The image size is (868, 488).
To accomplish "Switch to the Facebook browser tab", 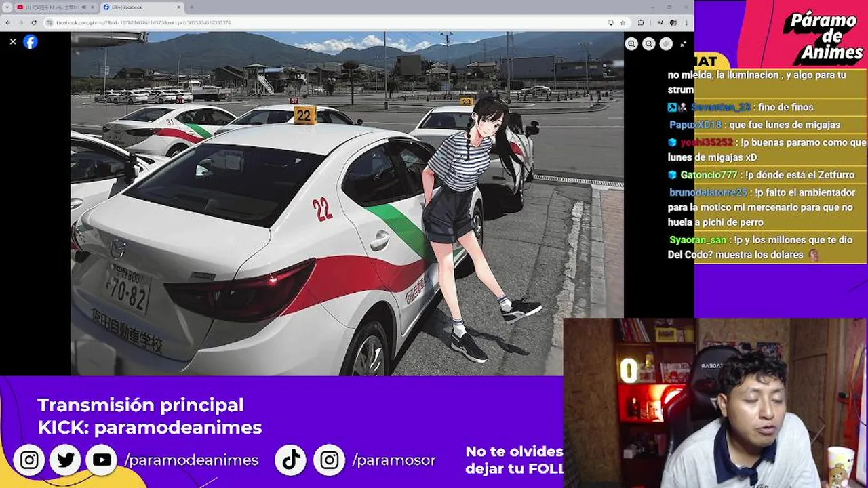I will click(x=142, y=7).
